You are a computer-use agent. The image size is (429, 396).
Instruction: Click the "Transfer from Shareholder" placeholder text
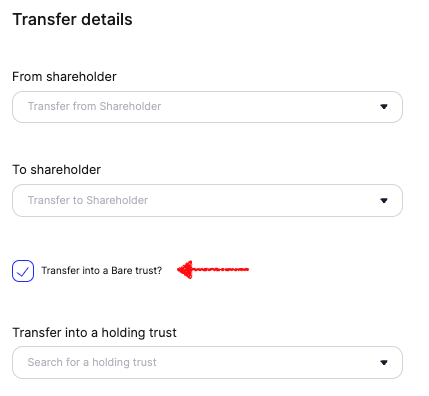[x=94, y=106]
